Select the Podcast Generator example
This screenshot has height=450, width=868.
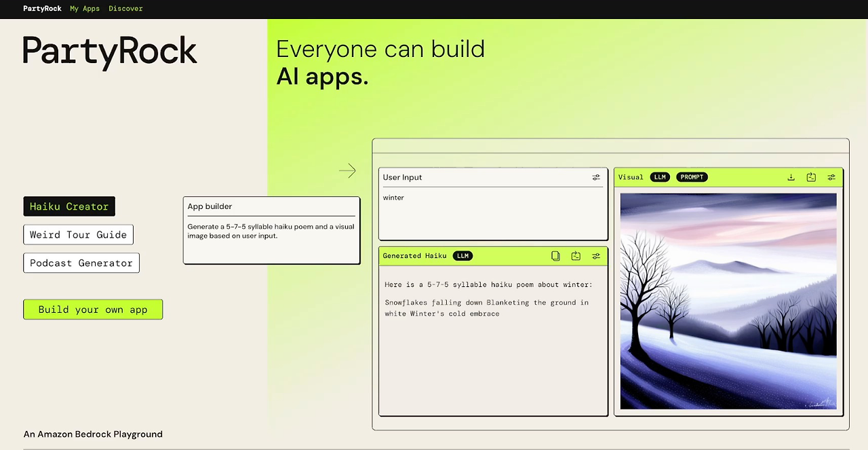(x=81, y=263)
